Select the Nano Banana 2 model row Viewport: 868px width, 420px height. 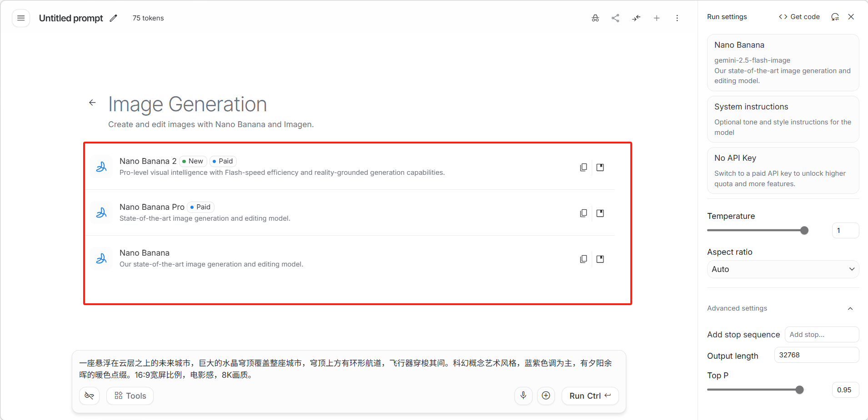click(350, 167)
